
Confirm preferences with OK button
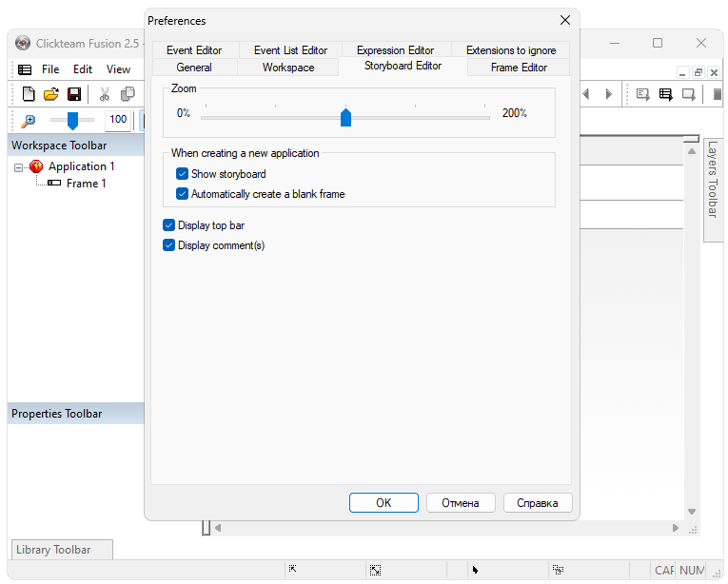coord(384,503)
